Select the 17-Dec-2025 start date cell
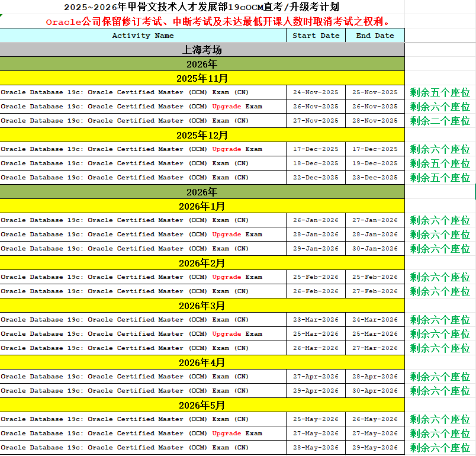476x456 pixels. [x=316, y=149]
